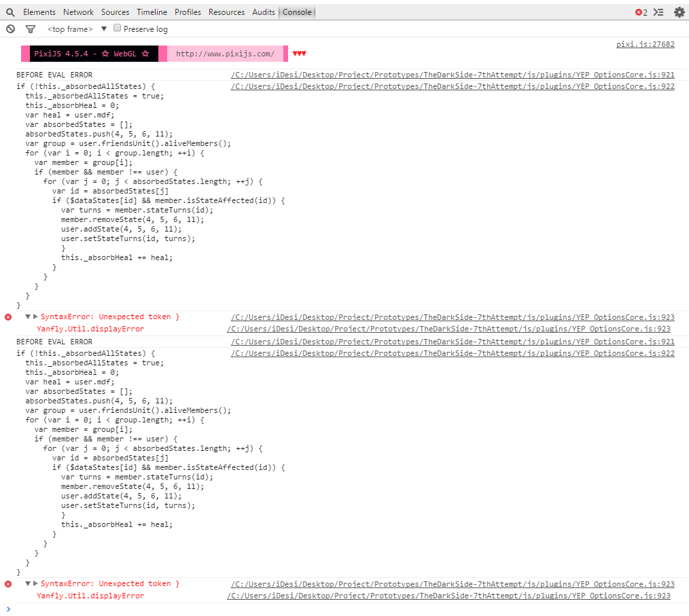Expand the second SyntaxError right triangle
The image size is (689, 616).
coord(35,583)
